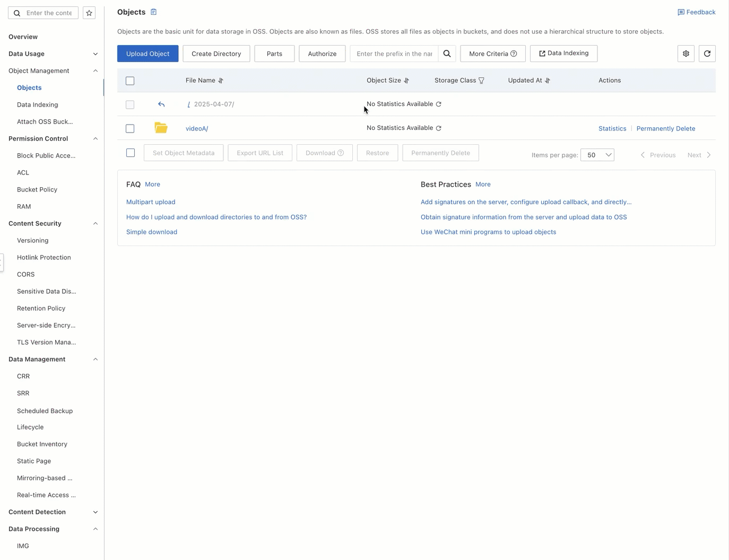Open the videoA/ directory link

click(x=197, y=128)
